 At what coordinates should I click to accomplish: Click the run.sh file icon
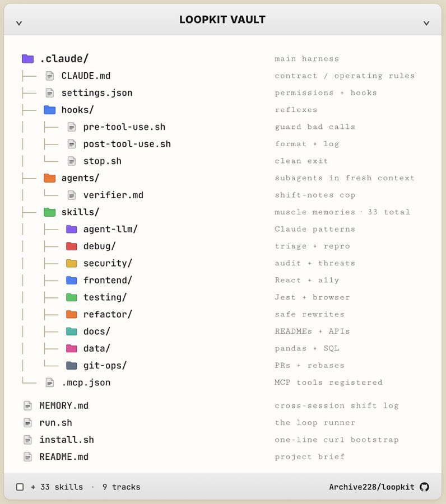[x=27, y=423]
